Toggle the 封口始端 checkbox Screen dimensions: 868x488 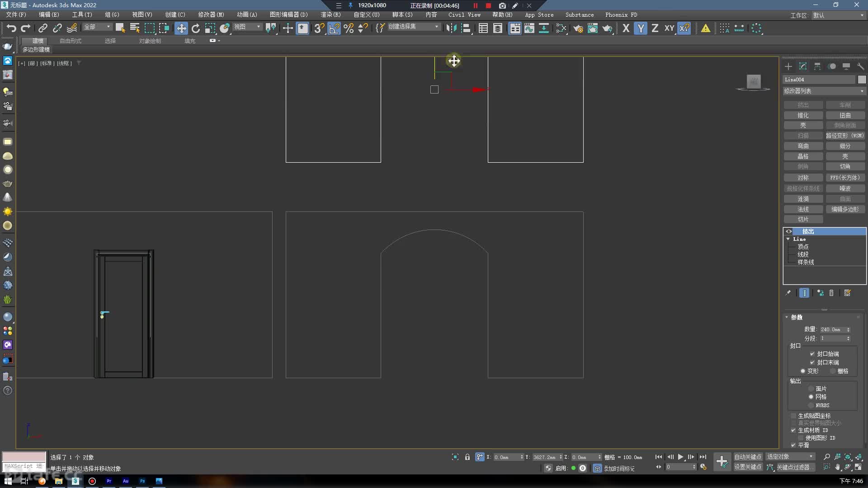click(x=812, y=354)
